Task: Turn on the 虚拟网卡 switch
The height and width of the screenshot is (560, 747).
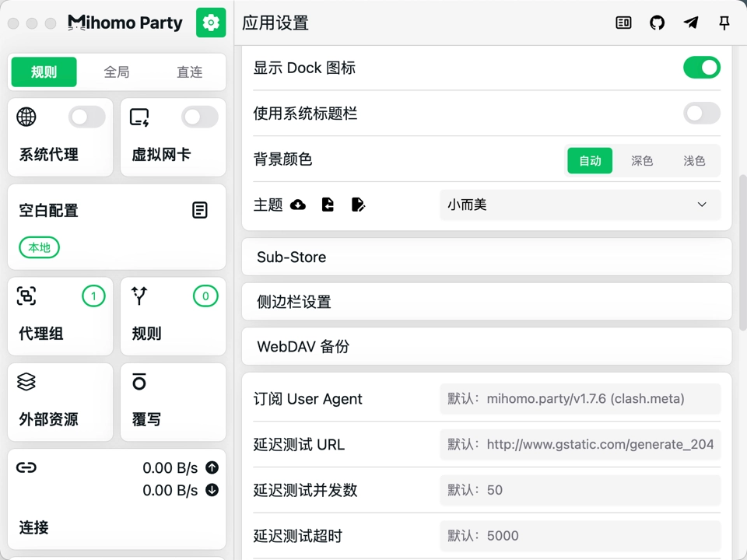Action: pyautogui.click(x=200, y=117)
